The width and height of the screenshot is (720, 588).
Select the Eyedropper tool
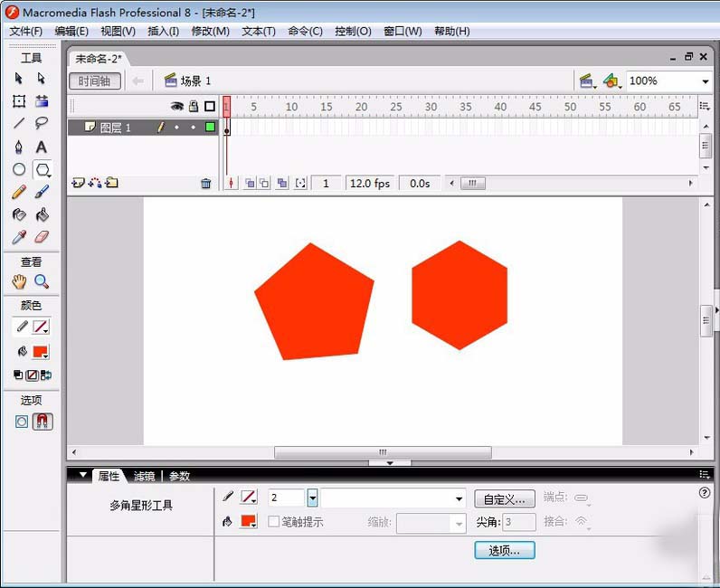(19, 238)
